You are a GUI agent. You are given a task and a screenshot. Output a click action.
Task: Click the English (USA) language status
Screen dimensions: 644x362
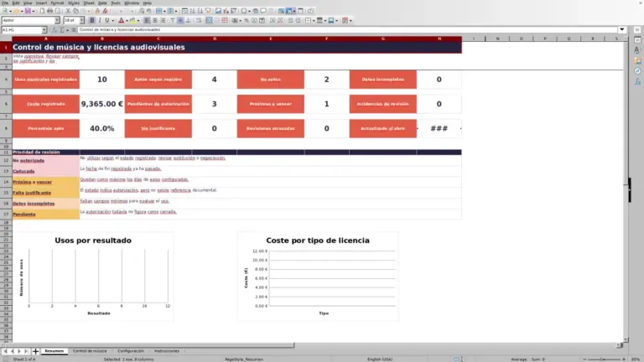[x=380, y=359]
